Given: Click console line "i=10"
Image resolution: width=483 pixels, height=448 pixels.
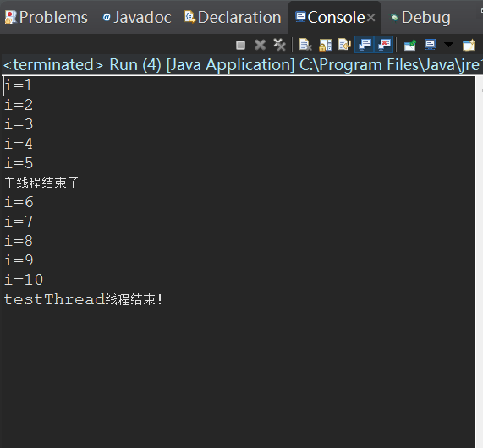Looking at the screenshot, I should [24, 280].
